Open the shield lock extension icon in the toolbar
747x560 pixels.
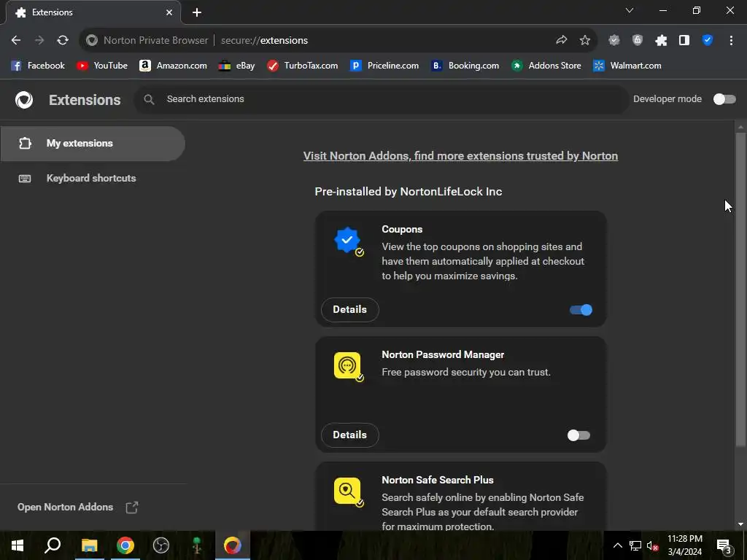click(x=638, y=41)
